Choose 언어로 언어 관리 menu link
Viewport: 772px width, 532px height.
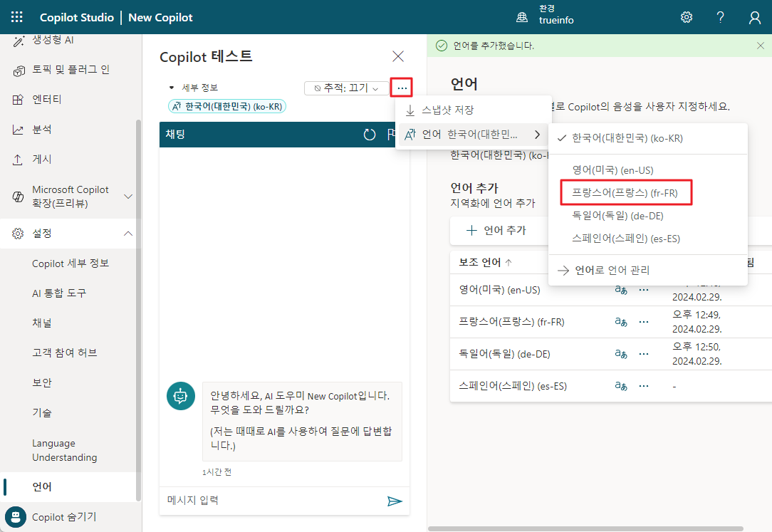pyautogui.click(x=648, y=270)
